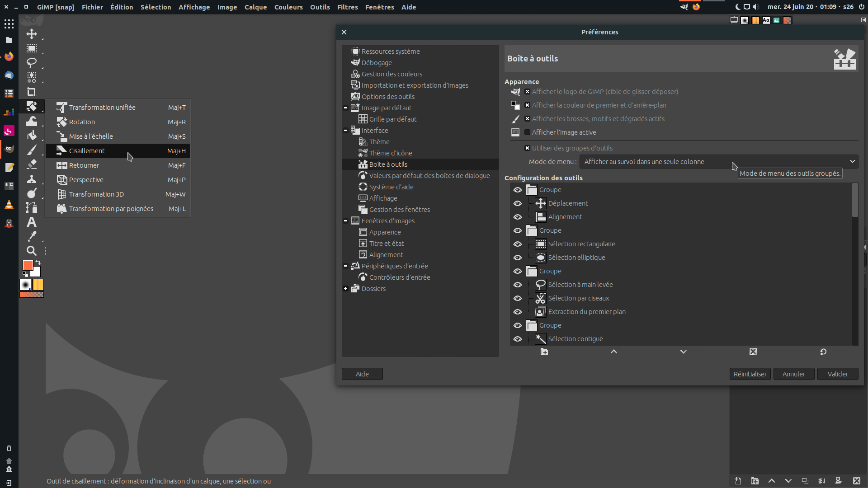Click the Annuler button

pyautogui.click(x=794, y=374)
